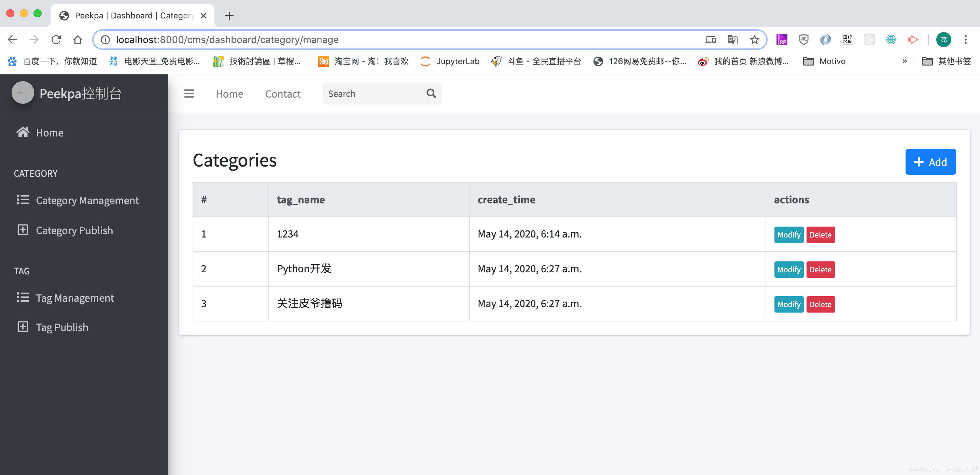Click into the Search input field
The image size is (980, 475).
coord(373,93)
